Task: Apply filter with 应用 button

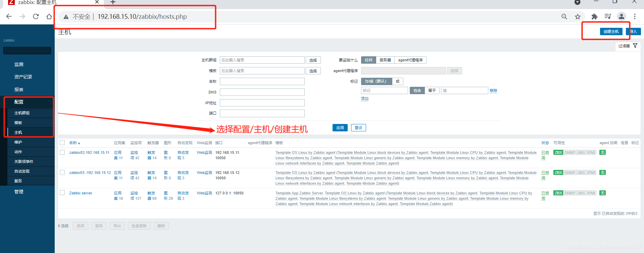Action: 340,128
